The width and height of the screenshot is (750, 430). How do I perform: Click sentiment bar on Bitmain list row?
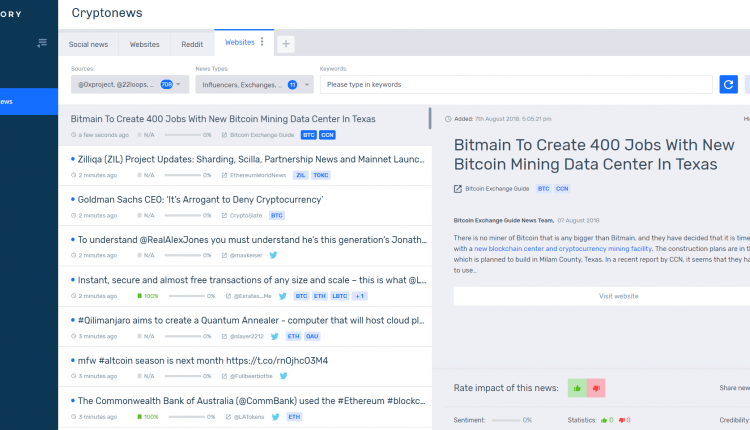pos(183,135)
